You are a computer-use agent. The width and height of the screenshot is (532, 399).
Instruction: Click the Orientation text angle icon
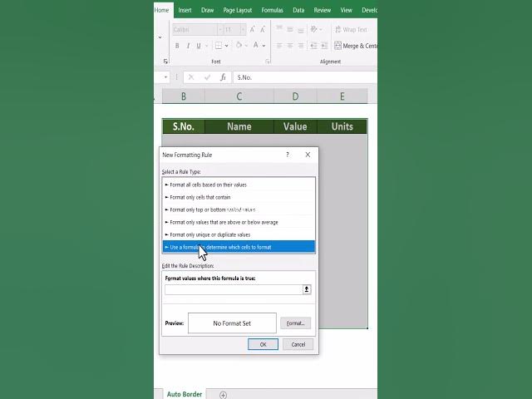314,29
